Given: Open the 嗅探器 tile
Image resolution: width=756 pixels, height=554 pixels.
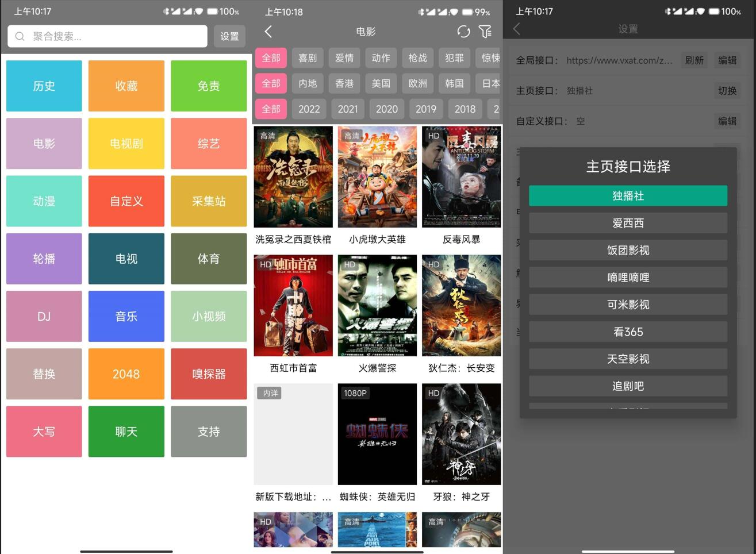Looking at the screenshot, I should [209, 374].
